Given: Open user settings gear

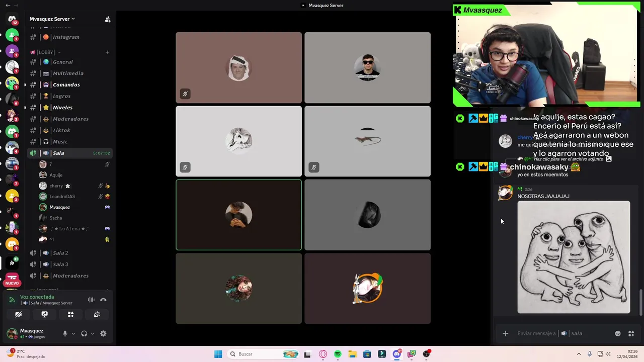Looking at the screenshot, I should point(103,333).
